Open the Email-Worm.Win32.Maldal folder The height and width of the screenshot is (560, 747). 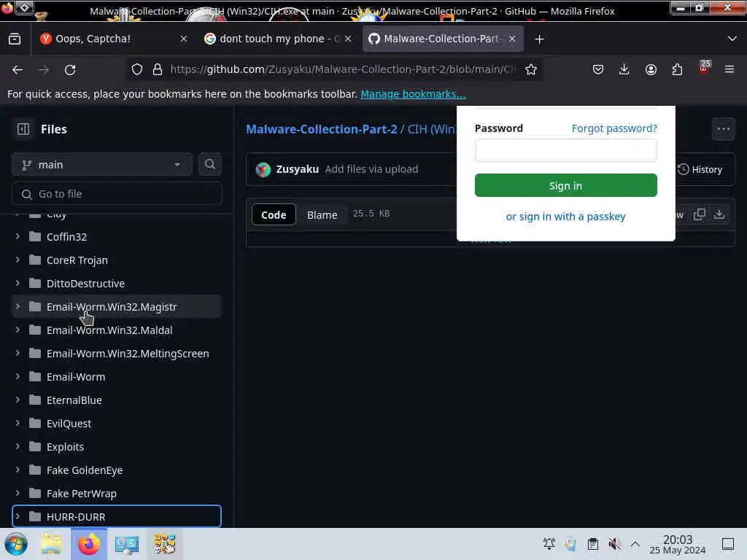(x=109, y=330)
